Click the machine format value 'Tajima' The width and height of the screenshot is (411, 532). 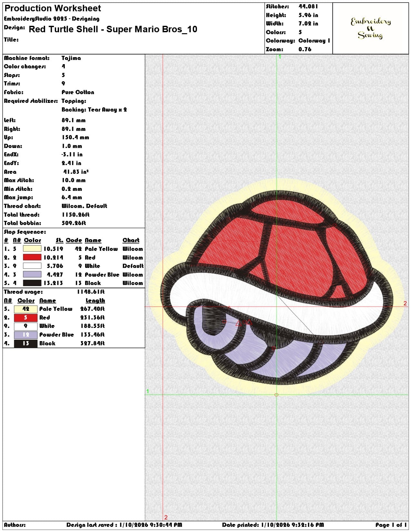pos(71,58)
